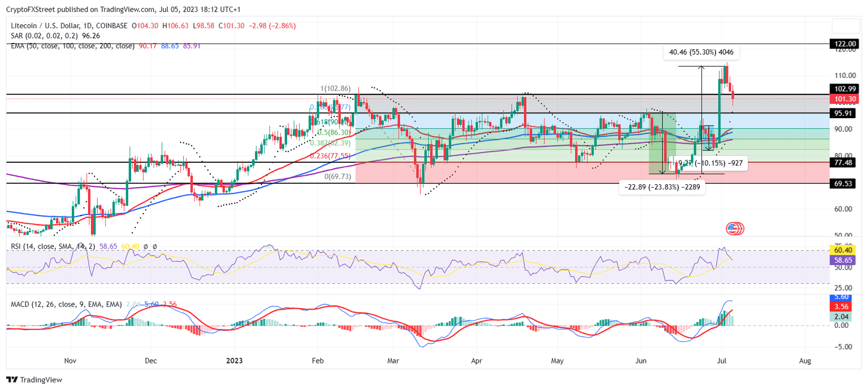Click the US flag currency icon on chart
This screenshot has height=390, width=868.
pos(735,228)
